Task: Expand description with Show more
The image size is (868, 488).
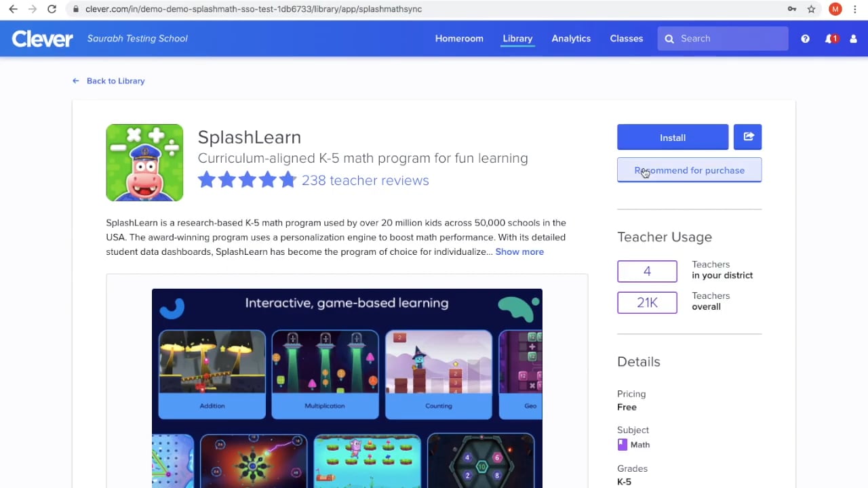Action: [x=519, y=251]
